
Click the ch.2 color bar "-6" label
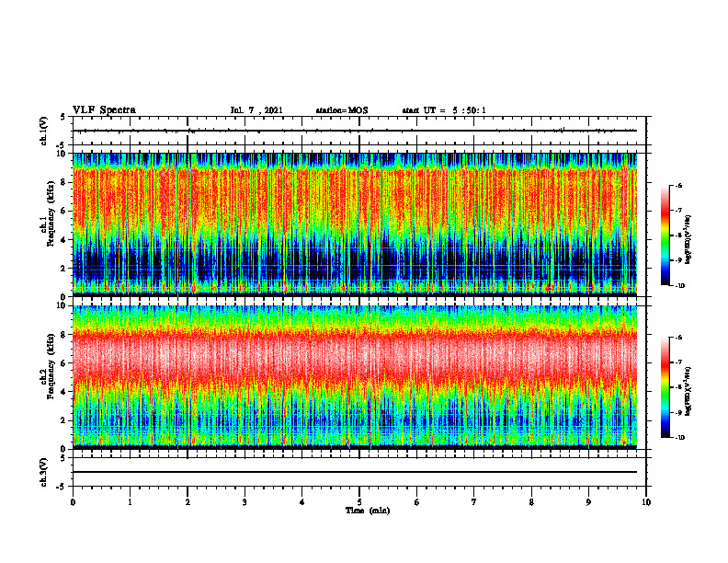678,338
